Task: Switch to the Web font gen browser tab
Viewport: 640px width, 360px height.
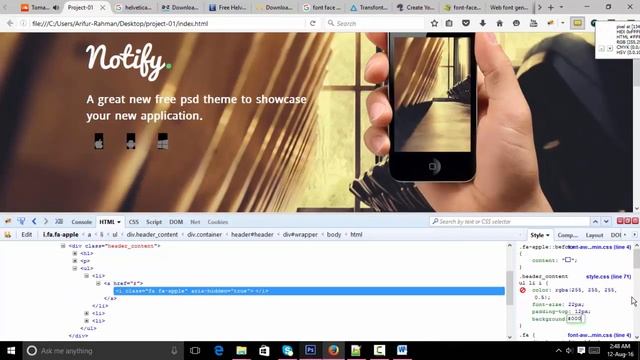Action: coord(509,7)
